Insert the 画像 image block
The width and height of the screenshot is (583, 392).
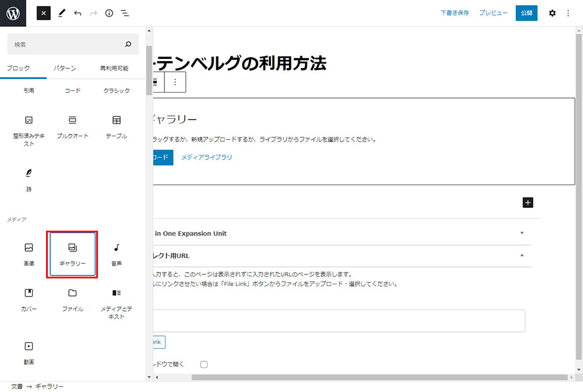tap(29, 254)
